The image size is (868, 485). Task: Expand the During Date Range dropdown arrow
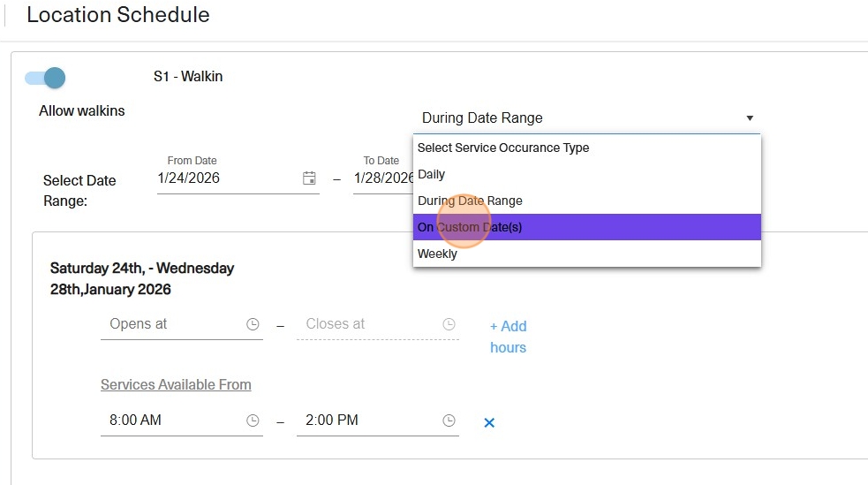tap(750, 118)
